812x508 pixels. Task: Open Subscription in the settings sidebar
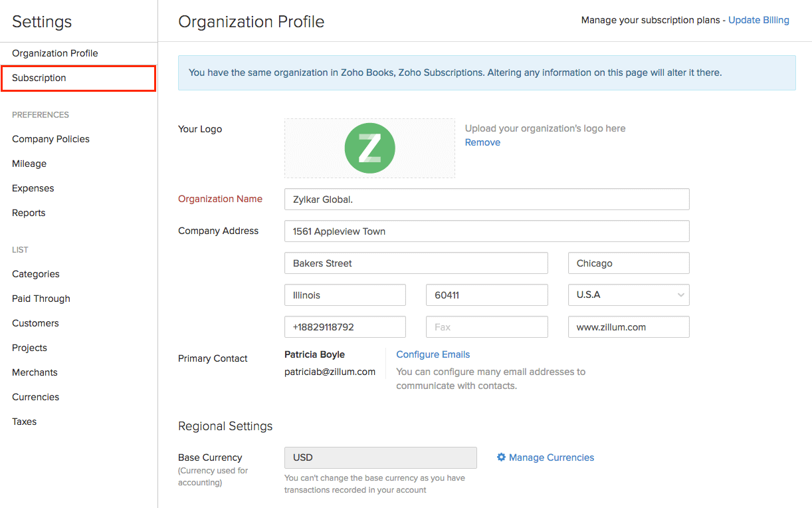[39, 78]
